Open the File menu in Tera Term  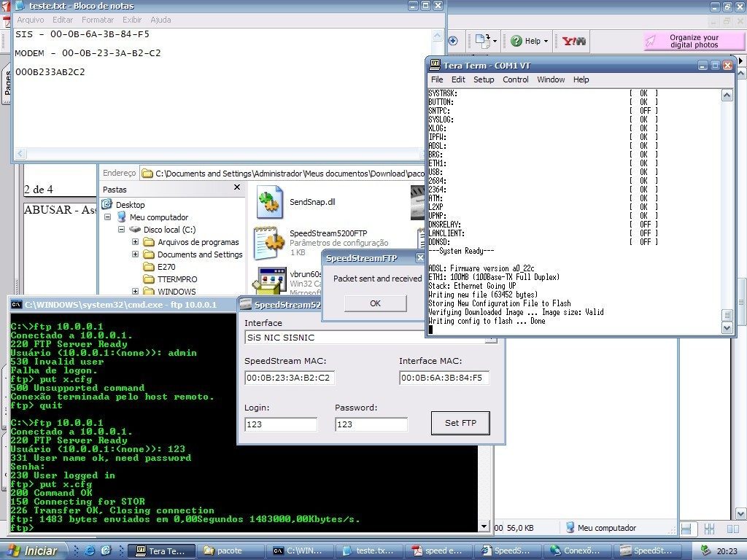click(x=437, y=79)
